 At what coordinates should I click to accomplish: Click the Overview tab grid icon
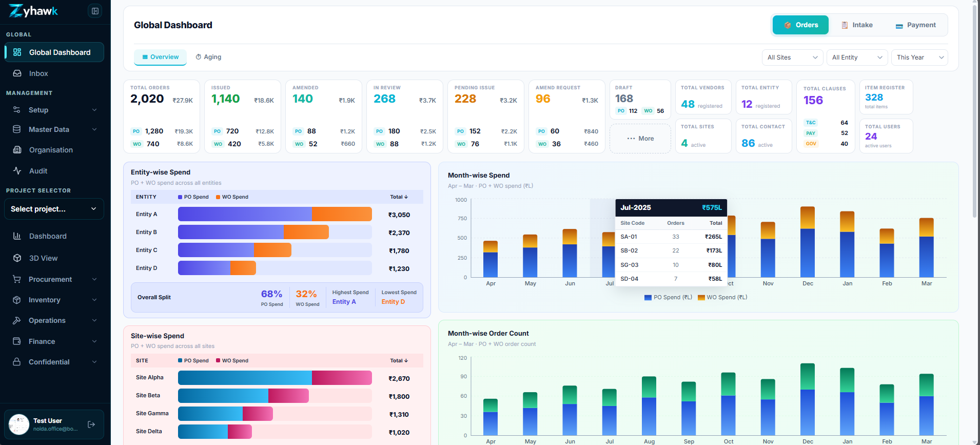point(145,57)
